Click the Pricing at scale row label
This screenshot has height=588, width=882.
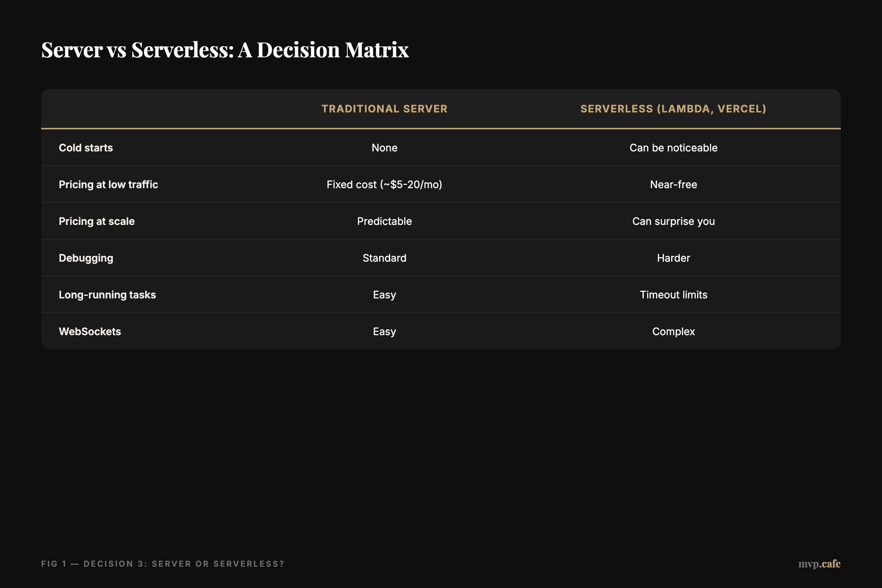pos(96,221)
